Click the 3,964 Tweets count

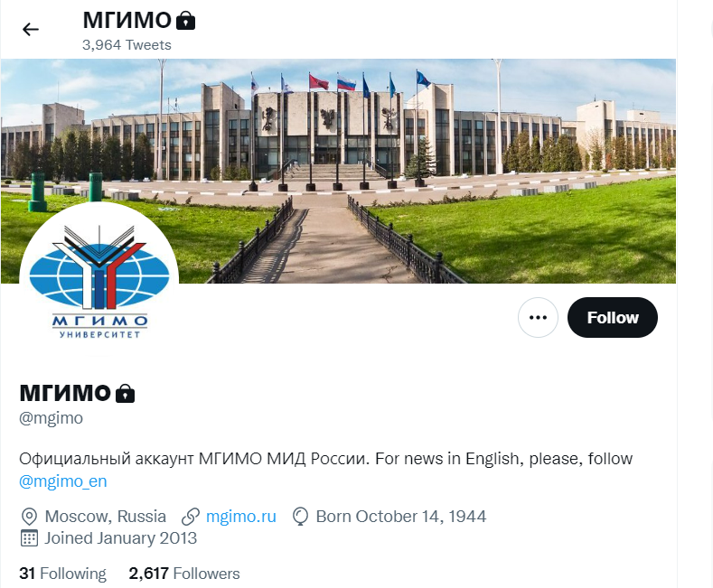127,45
